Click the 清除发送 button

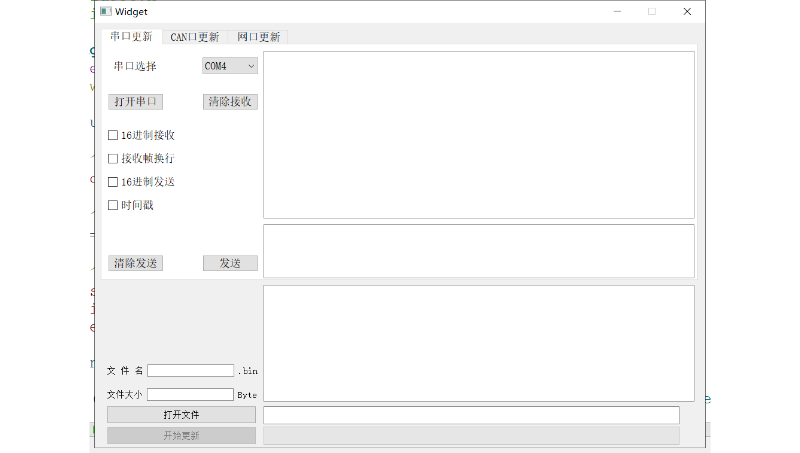point(135,263)
